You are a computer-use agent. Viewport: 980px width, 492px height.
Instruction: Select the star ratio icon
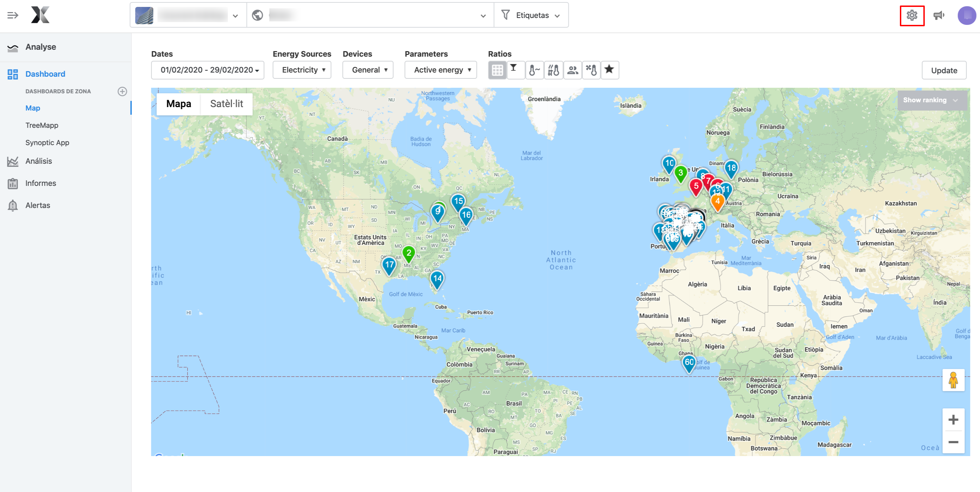coord(609,70)
